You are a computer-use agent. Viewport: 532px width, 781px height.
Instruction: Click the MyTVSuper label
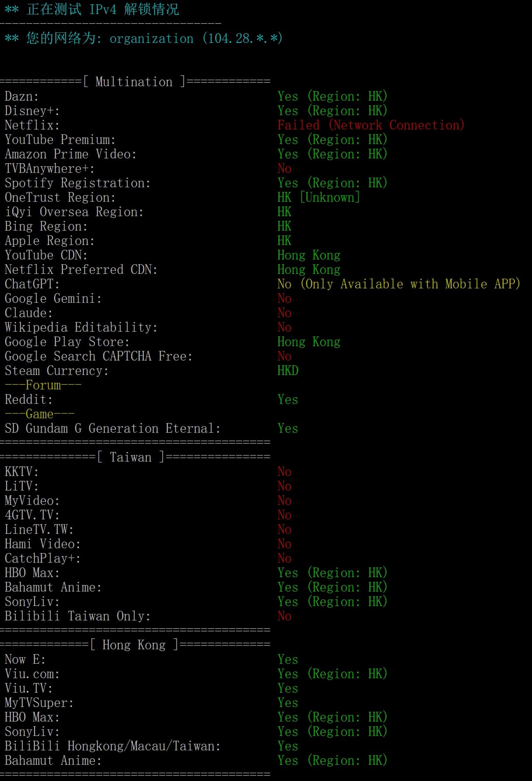coord(39,703)
